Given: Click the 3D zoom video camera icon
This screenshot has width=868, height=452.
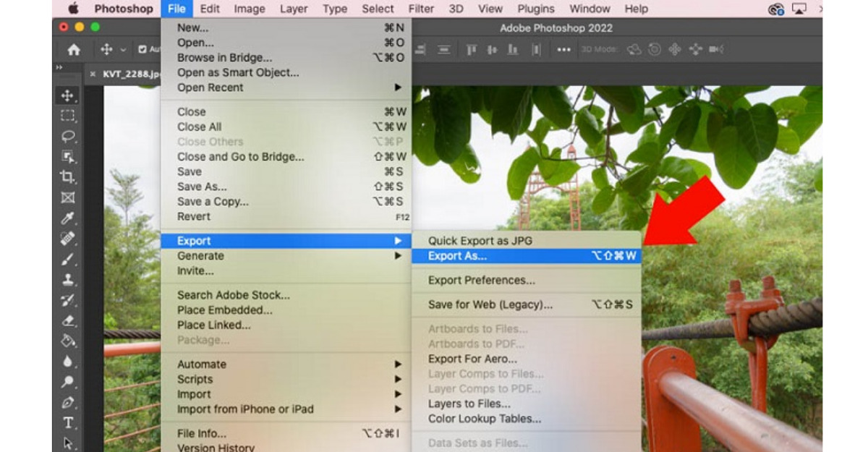Looking at the screenshot, I should [716, 50].
